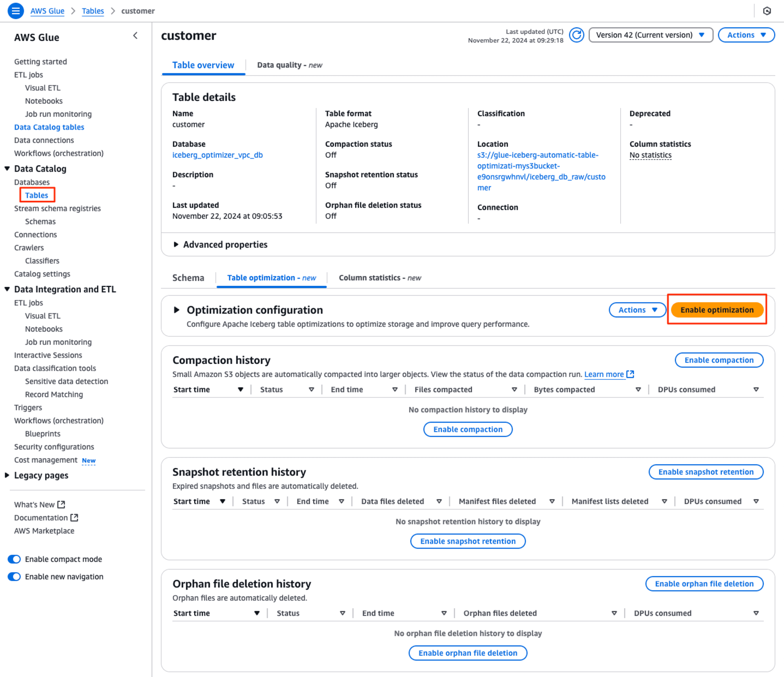
Task: Open iceberg_optimizer_vpc_db database link
Action: click(x=218, y=155)
